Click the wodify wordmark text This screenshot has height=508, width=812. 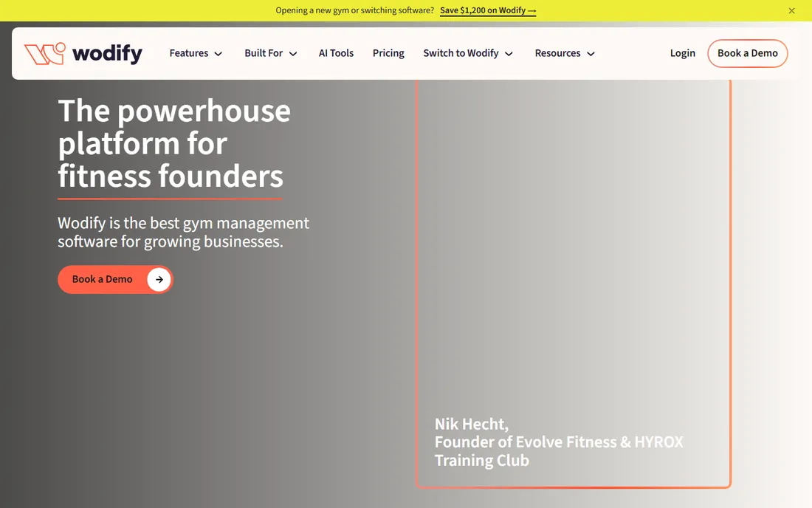tap(107, 53)
